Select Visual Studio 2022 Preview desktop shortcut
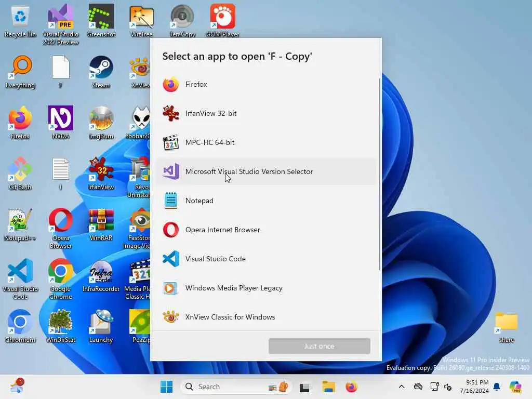 (x=61, y=24)
